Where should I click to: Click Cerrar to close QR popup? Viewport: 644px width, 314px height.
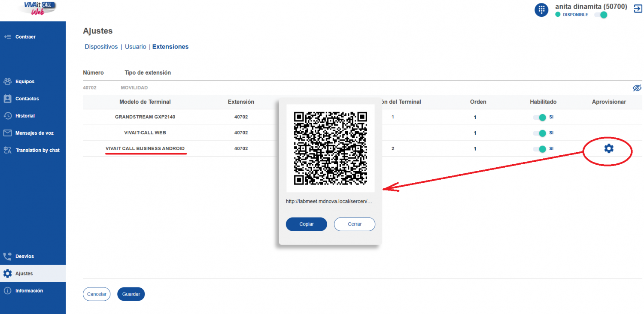(355, 224)
